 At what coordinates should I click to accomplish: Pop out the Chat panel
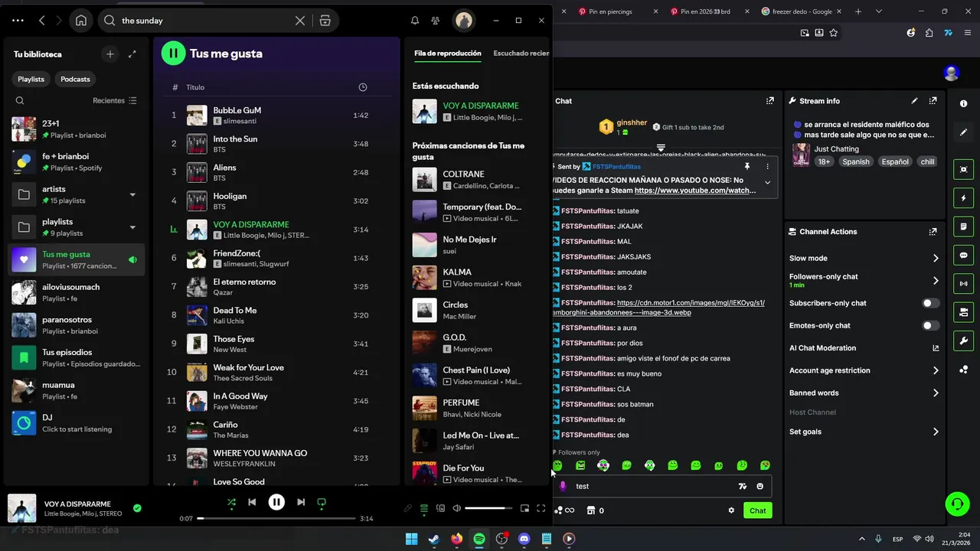point(770,100)
